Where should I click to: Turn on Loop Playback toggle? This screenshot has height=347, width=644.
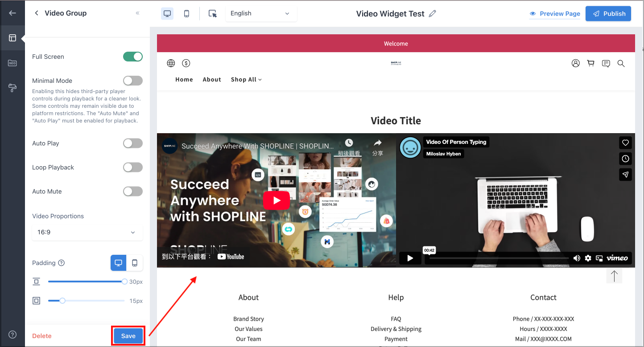(133, 167)
